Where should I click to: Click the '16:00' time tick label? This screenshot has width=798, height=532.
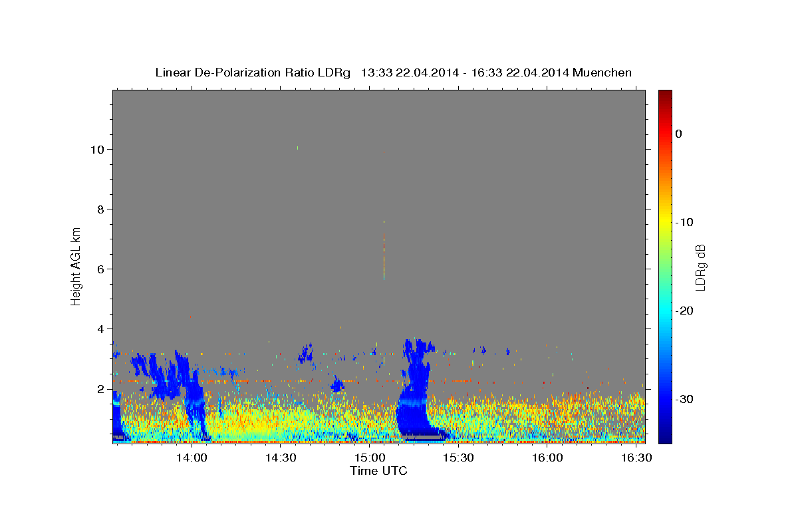[547, 458]
